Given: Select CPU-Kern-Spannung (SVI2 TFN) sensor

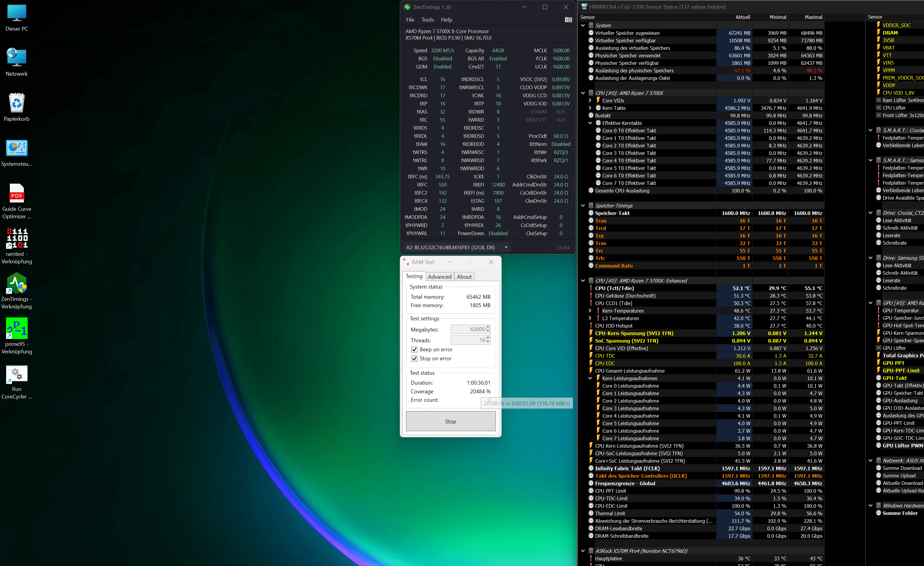Looking at the screenshot, I should pyautogui.click(x=701, y=333).
